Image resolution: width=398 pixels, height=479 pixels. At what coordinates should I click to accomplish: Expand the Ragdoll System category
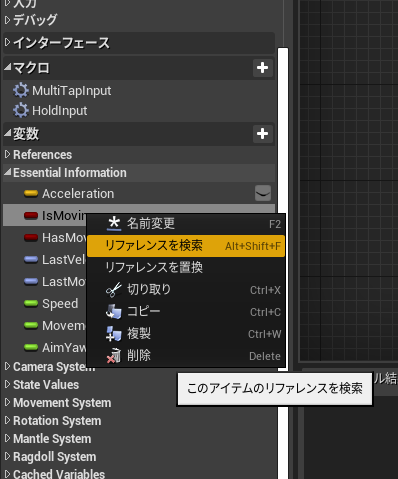pyautogui.click(x=7, y=457)
